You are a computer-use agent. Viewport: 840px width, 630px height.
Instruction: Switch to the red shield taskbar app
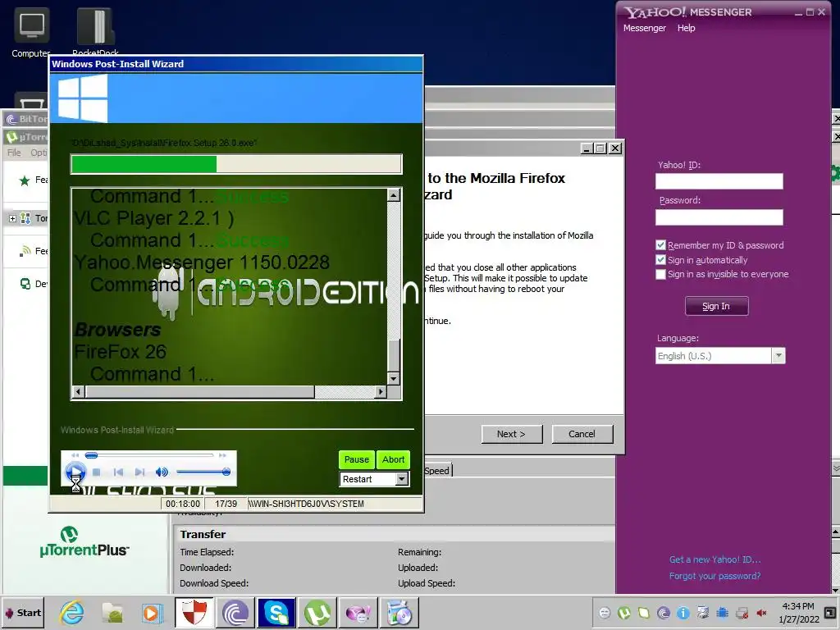[194, 613]
